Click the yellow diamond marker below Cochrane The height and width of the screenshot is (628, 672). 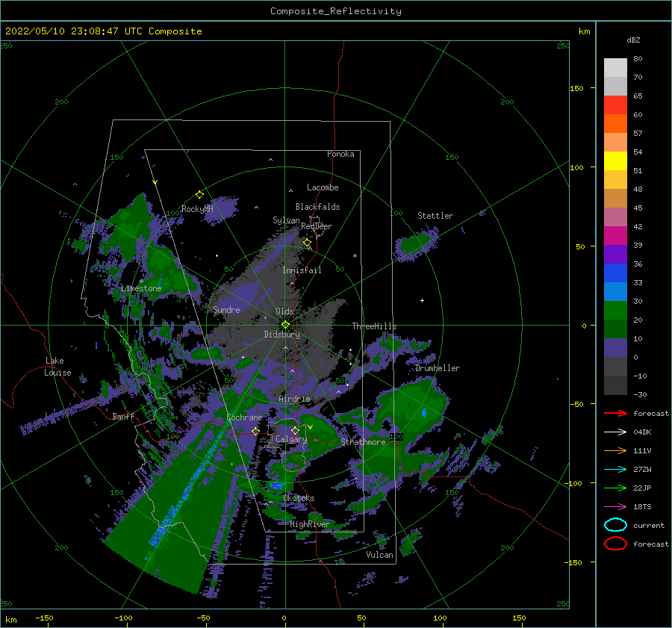(255, 431)
